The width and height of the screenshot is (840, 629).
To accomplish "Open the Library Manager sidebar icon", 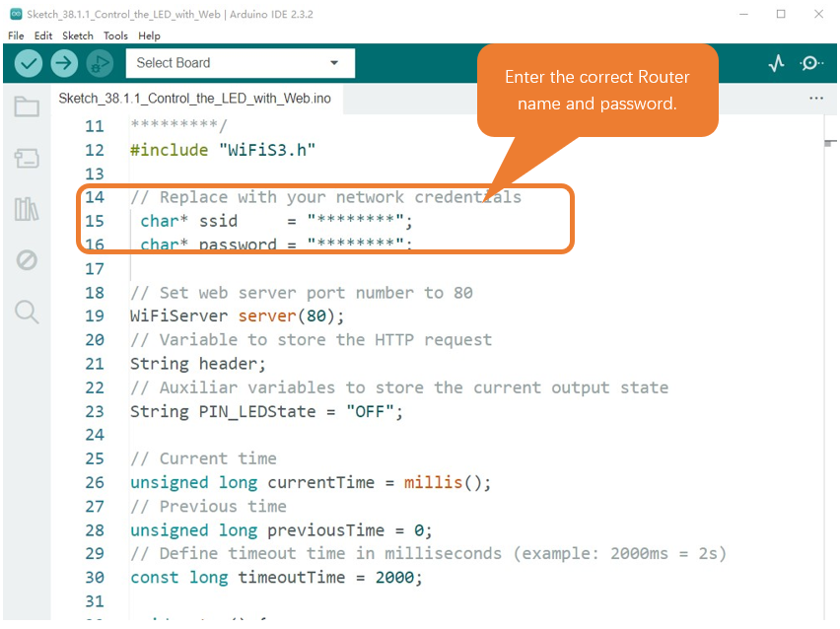I will tap(27, 209).
